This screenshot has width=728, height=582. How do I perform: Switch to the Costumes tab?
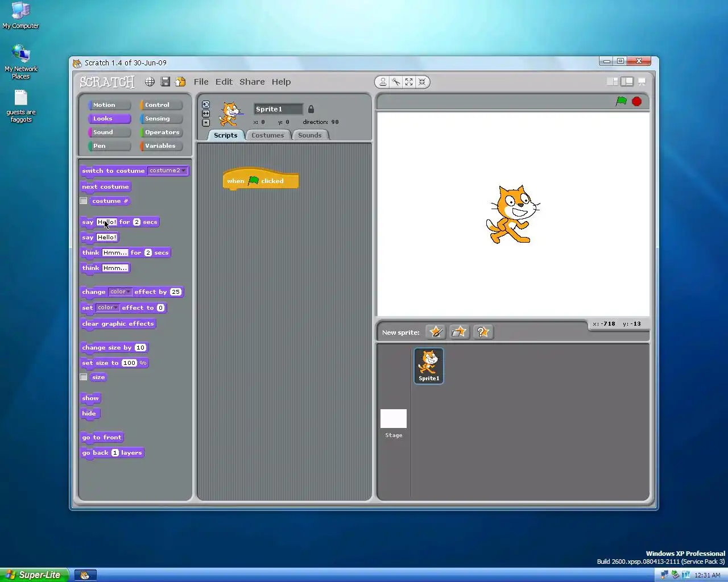(267, 135)
